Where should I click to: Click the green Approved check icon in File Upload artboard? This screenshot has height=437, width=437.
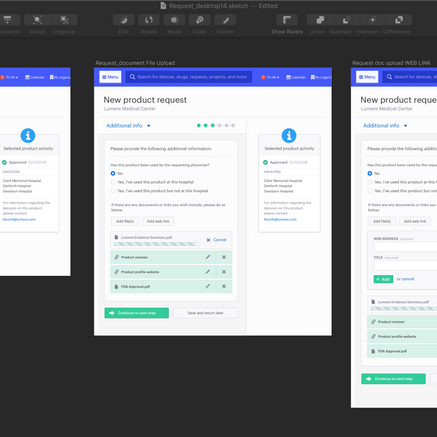[x=265, y=162]
